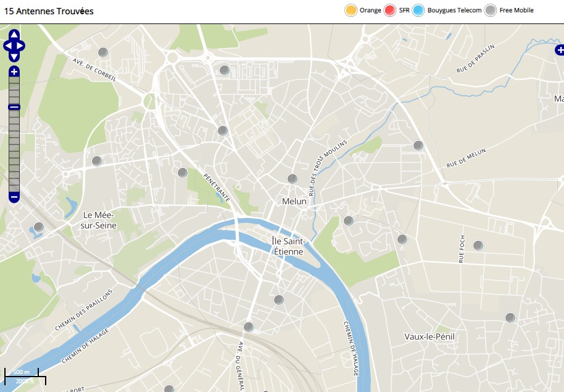Toggle the Orange operator filter

[350, 10]
